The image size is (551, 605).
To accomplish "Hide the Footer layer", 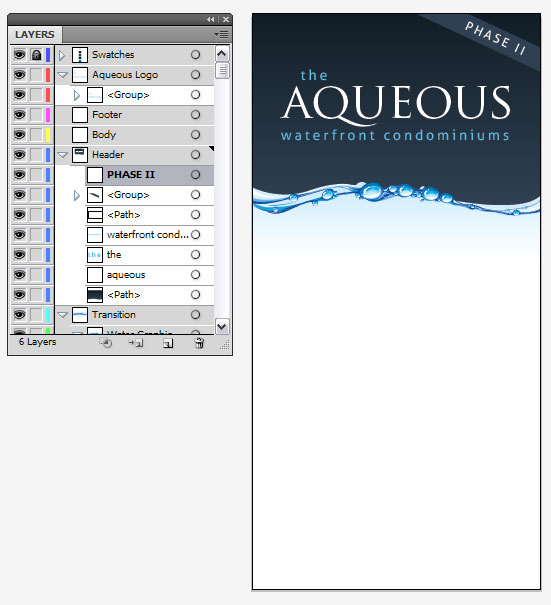I will (20, 115).
